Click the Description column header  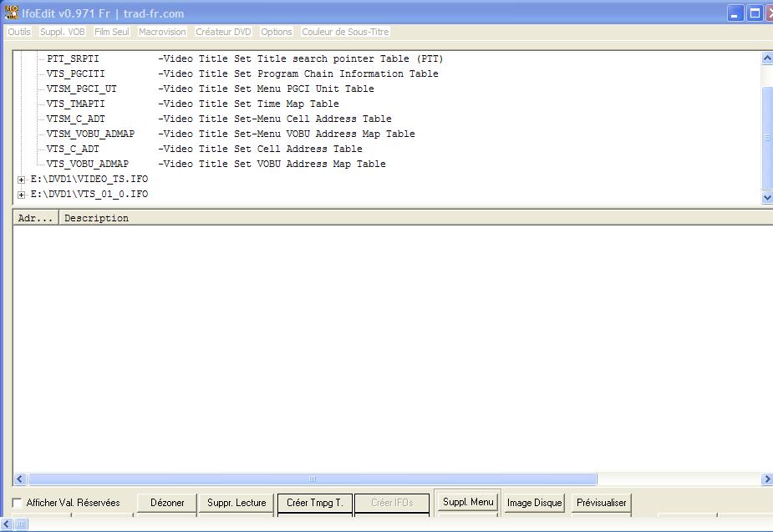tap(97, 218)
